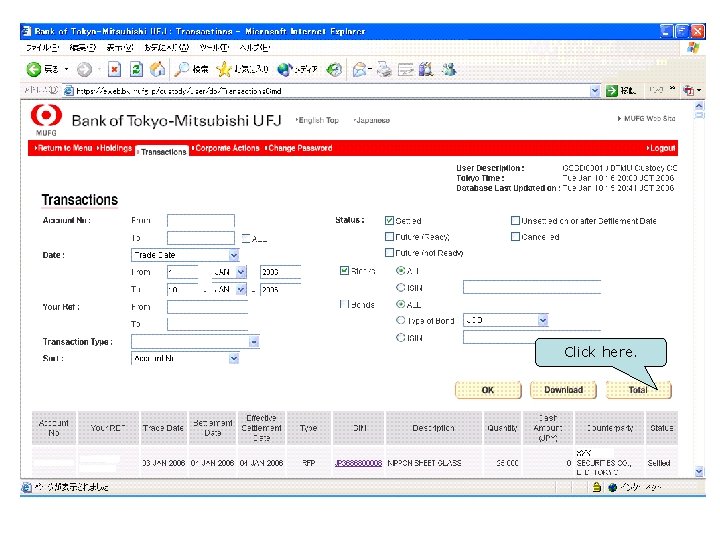Click the History icon in toolbar
Viewport: 720px width, 540px height.
334,69
